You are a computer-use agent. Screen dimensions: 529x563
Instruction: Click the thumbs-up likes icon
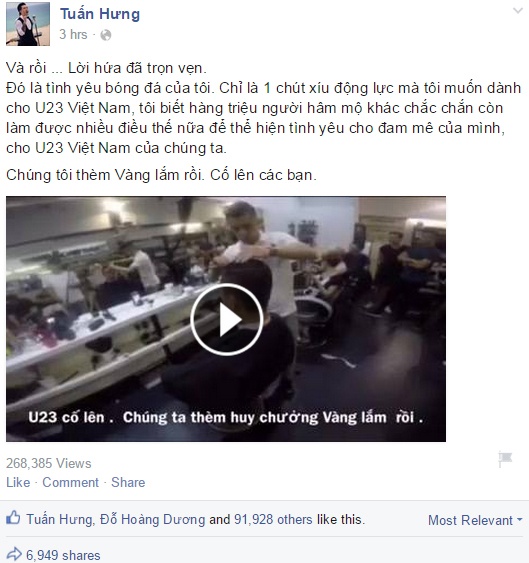pos(13,518)
